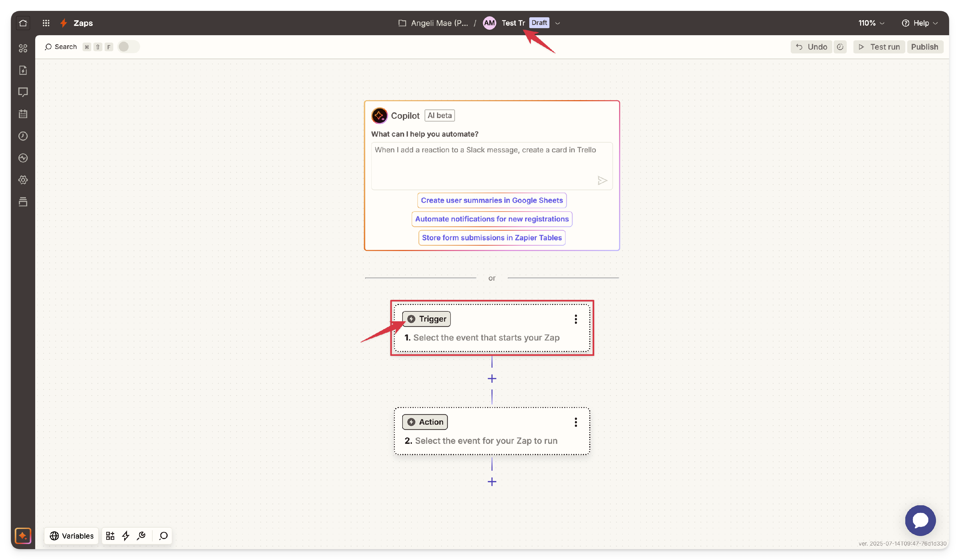Click the Undo button
Screen dimensions: 960x560
(812, 47)
